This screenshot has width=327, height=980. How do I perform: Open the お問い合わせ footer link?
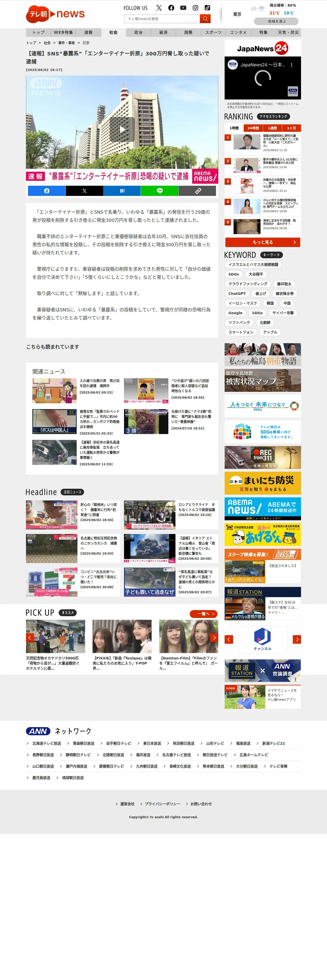click(x=201, y=804)
